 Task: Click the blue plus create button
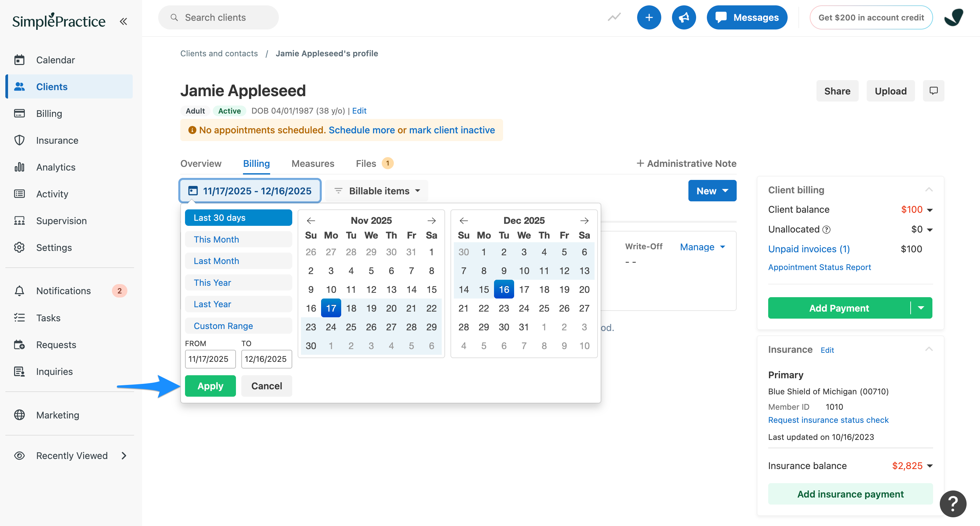click(x=649, y=17)
